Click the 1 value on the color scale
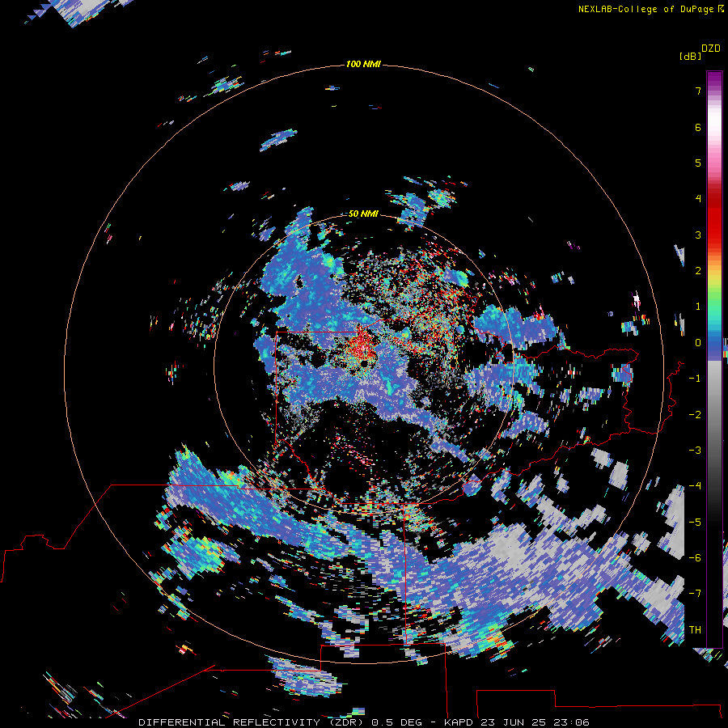Screen dimensions: 728x728 point(698,307)
